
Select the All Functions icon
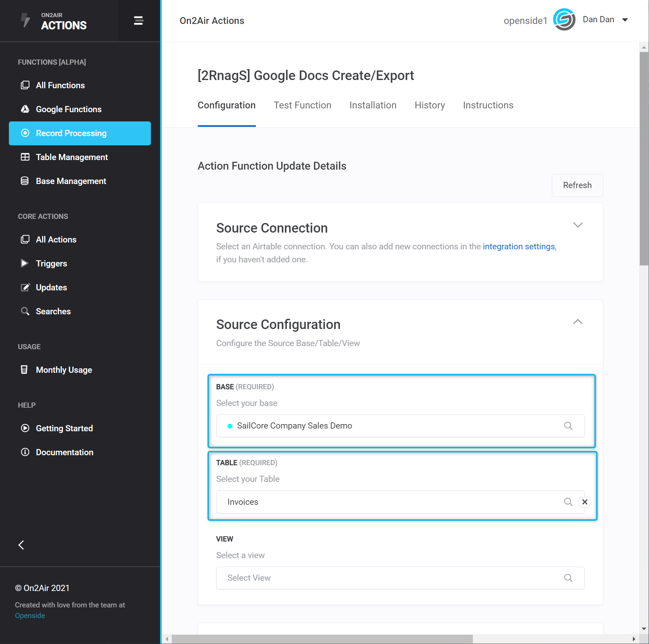pos(25,85)
